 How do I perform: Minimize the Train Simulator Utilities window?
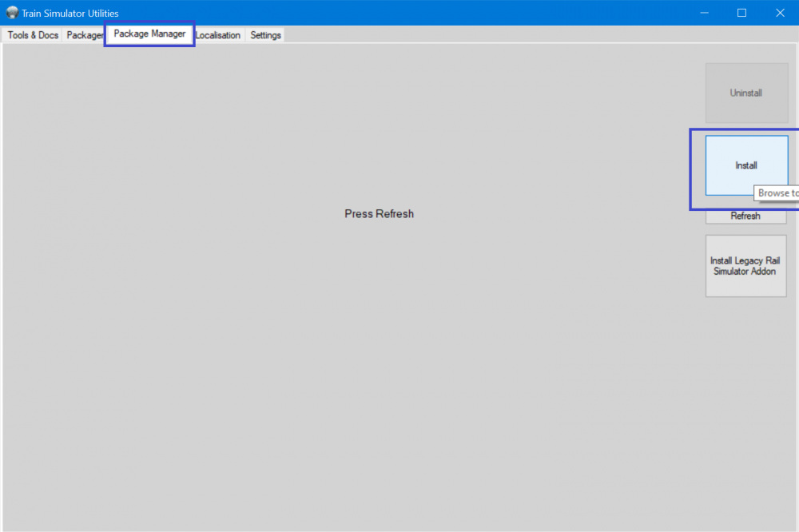pos(705,13)
